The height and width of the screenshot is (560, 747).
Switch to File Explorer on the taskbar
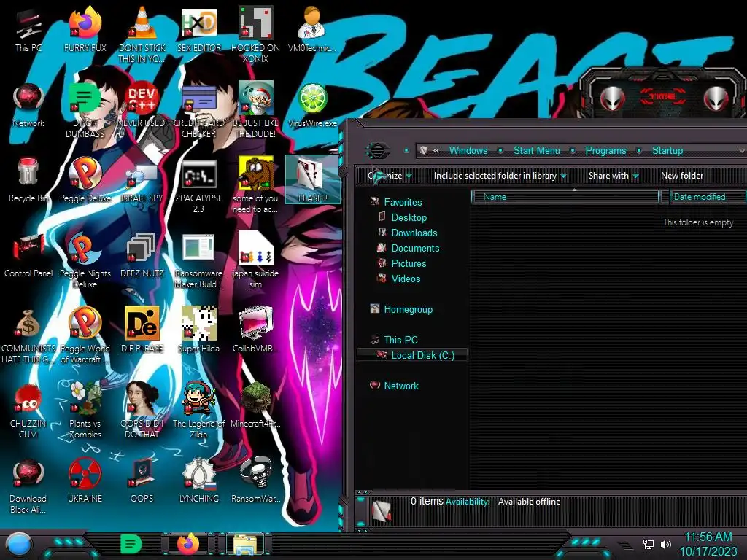pyautogui.click(x=245, y=544)
